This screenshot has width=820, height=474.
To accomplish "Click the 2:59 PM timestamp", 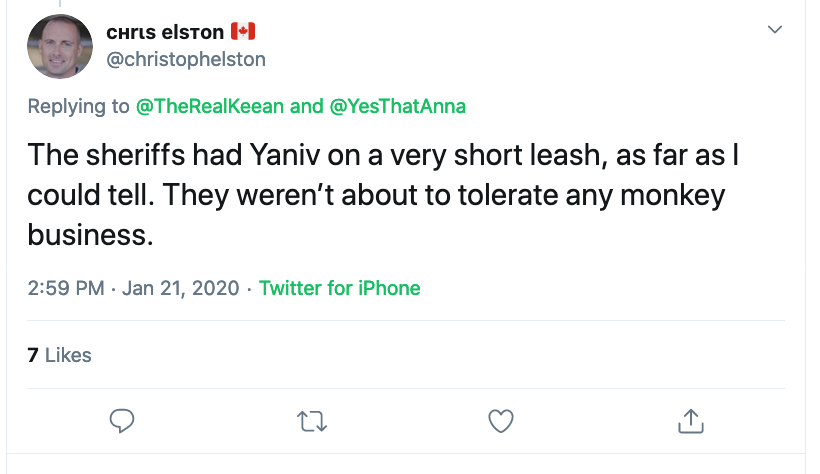I will [x=66, y=288].
